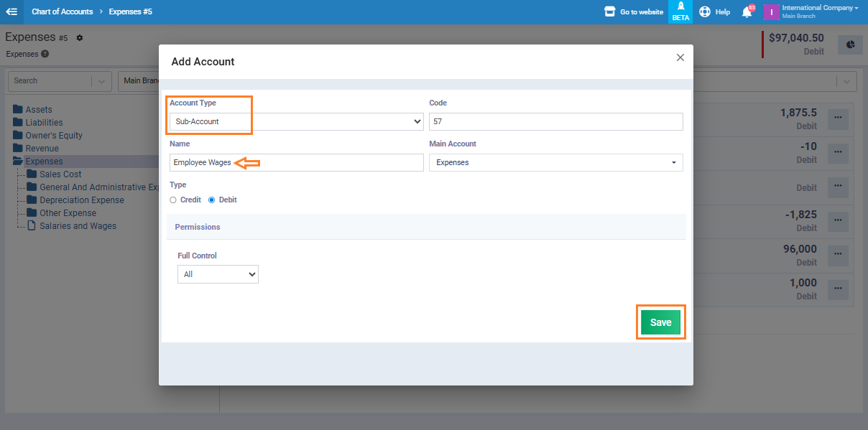Click the Expenses help question mark icon
The image size is (868, 430).
(45, 54)
